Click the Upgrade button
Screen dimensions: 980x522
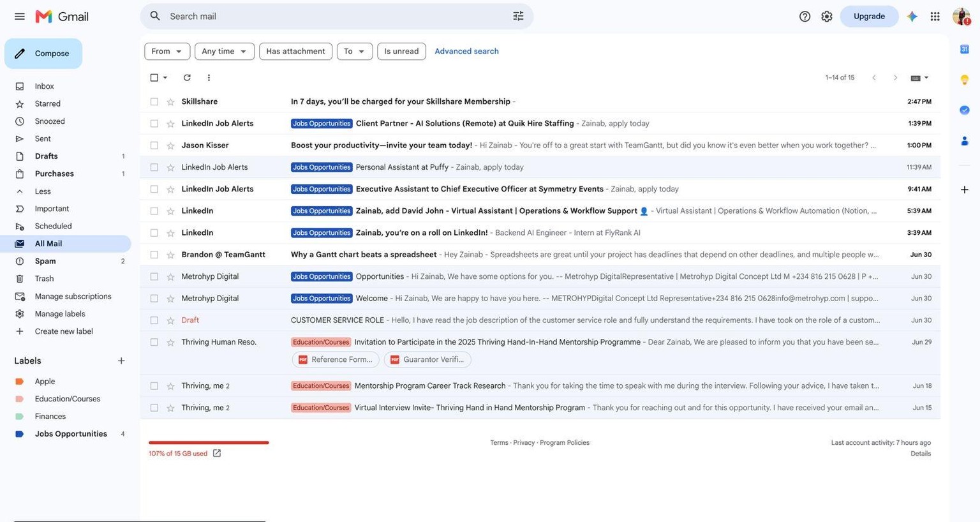click(869, 16)
